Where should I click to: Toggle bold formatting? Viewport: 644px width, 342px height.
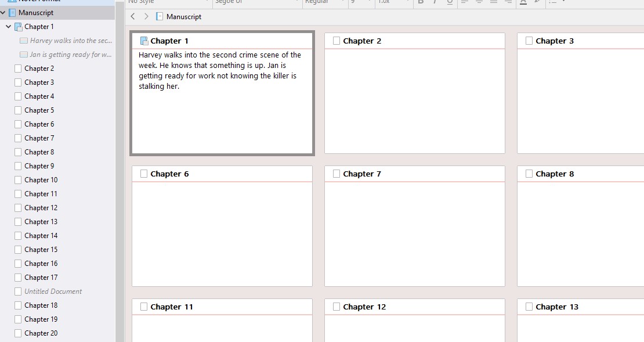420,2
